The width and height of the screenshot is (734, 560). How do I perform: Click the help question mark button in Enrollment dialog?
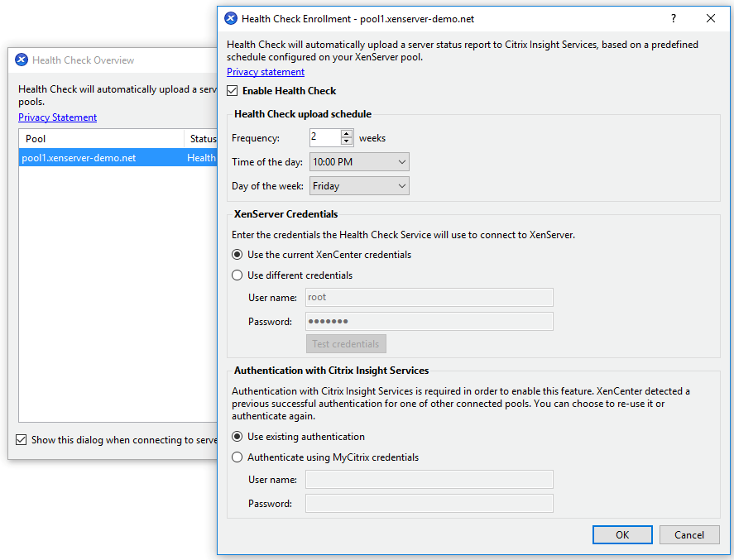(x=673, y=19)
